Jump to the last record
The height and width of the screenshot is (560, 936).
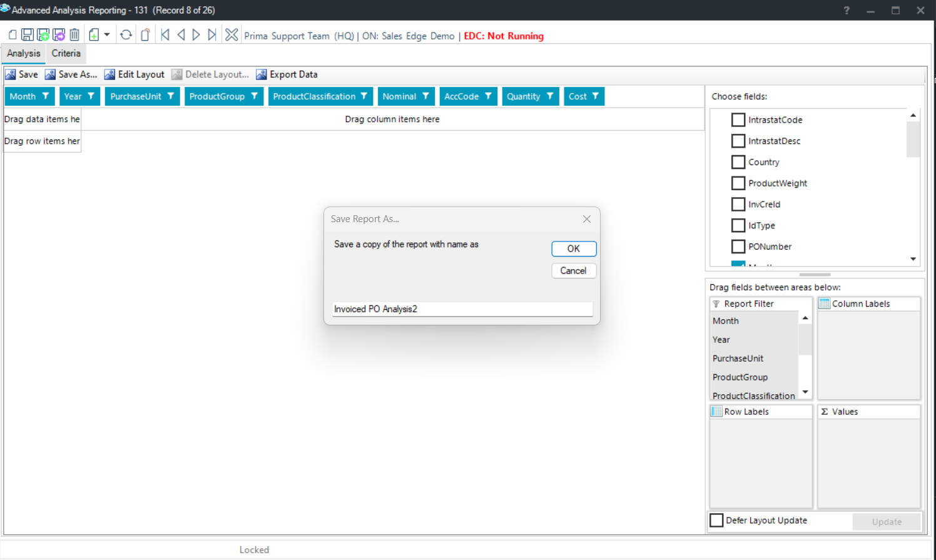[212, 35]
